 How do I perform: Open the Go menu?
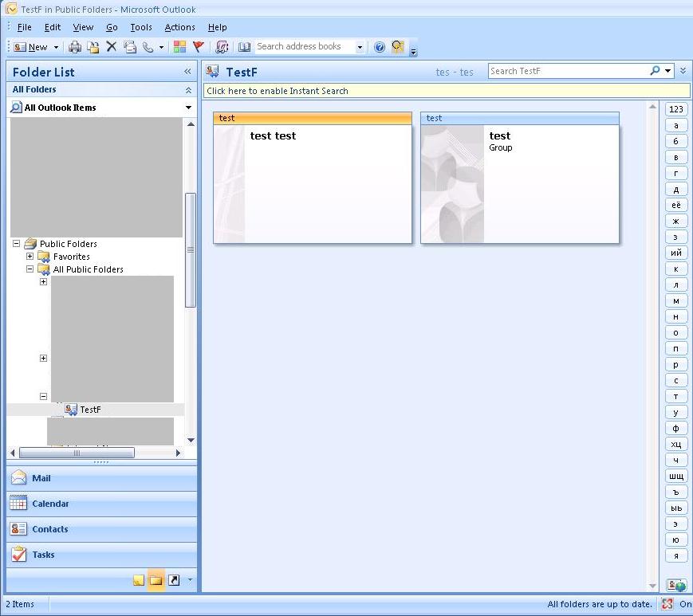(112, 27)
